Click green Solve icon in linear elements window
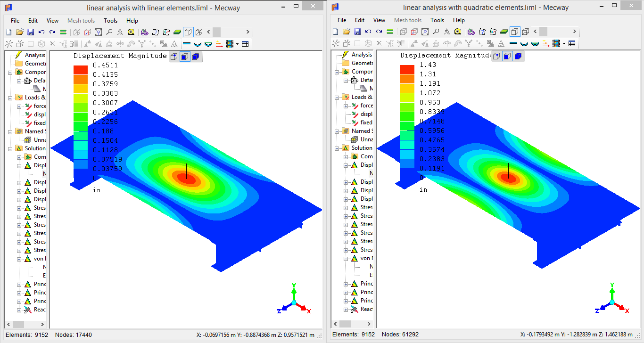Viewport: 644px width, 343px height. coord(63,32)
